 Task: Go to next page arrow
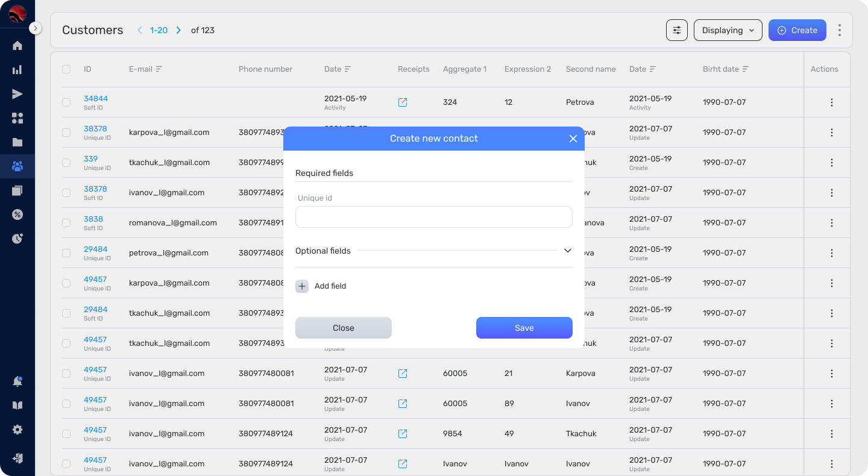[178, 30]
